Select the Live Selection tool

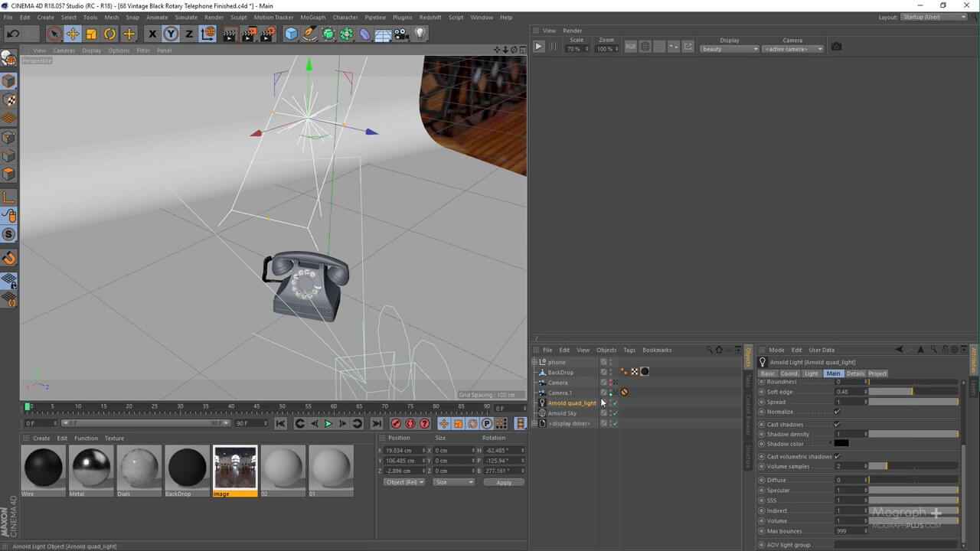(x=54, y=33)
